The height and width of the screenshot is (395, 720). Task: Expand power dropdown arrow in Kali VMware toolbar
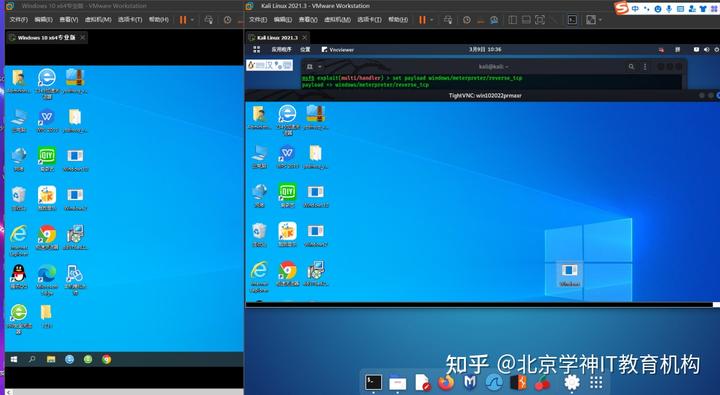432,20
